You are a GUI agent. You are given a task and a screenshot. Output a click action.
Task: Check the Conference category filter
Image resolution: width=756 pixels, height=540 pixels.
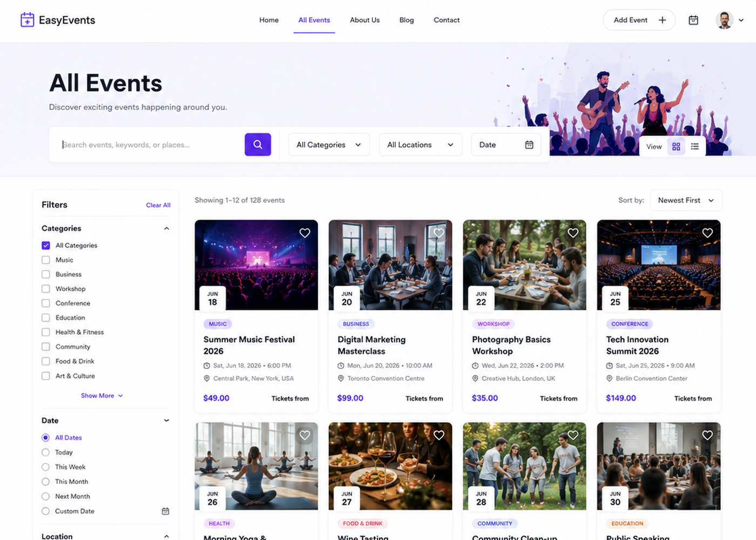(46, 303)
